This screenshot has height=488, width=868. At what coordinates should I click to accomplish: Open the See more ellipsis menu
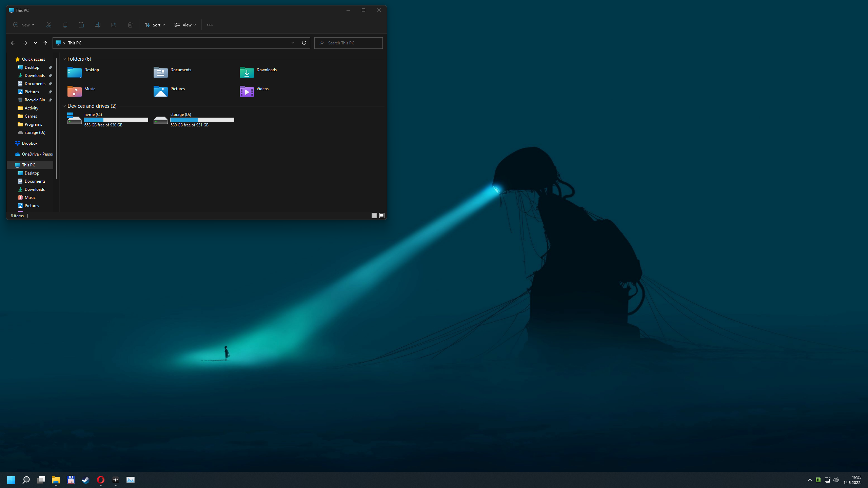210,25
